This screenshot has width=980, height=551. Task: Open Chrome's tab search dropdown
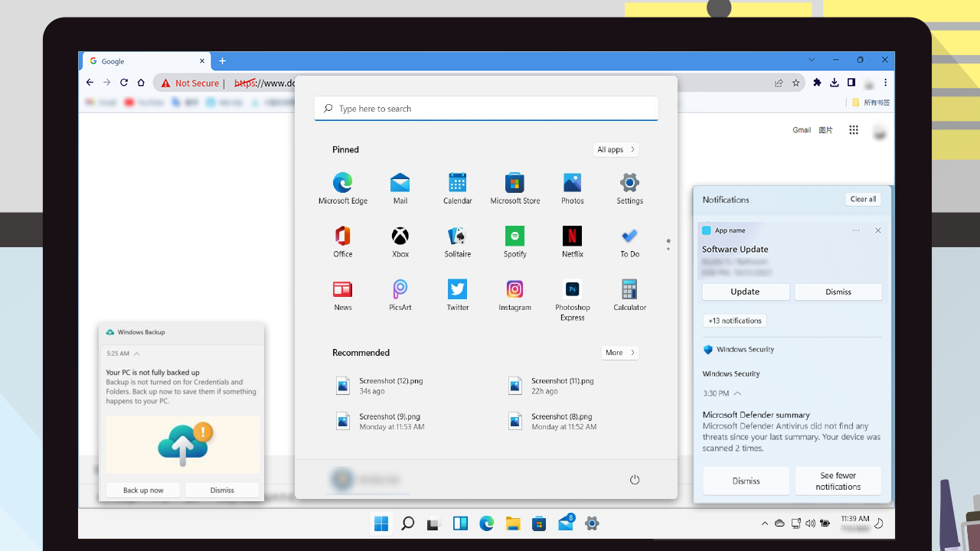[x=812, y=60]
